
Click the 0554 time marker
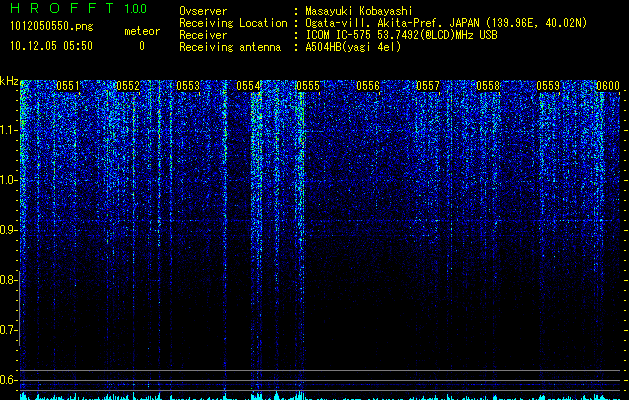[x=248, y=86]
